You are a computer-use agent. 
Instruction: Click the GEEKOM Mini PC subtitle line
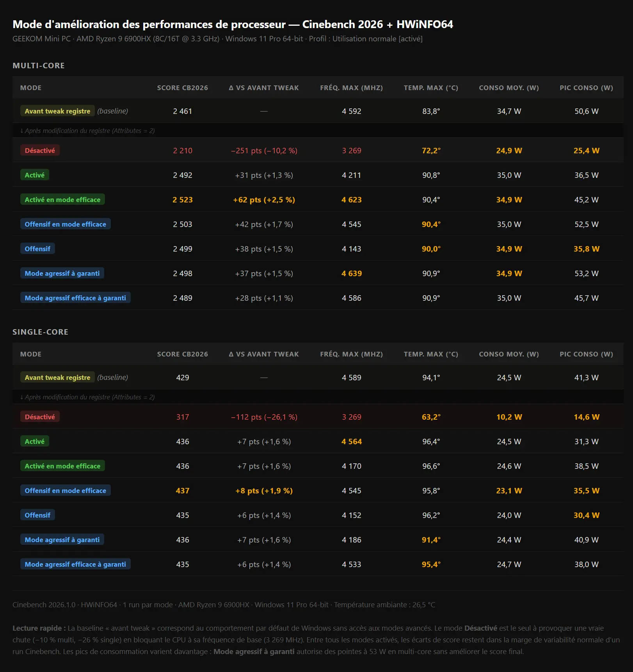[x=217, y=39]
